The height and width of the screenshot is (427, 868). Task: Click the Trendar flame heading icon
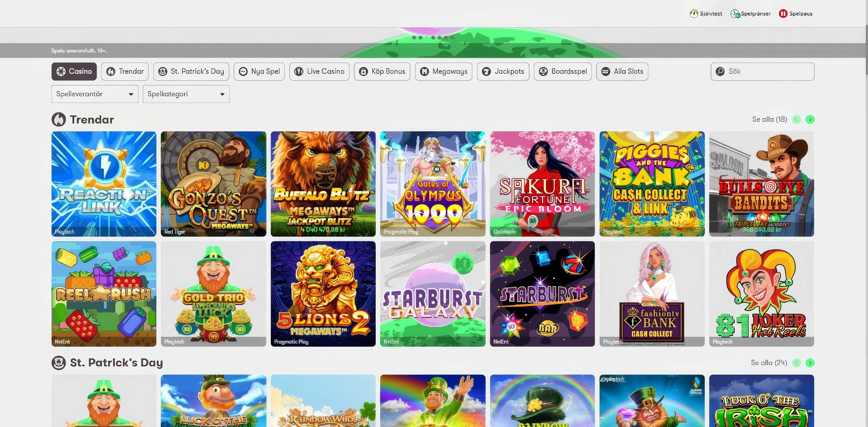point(59,119)
